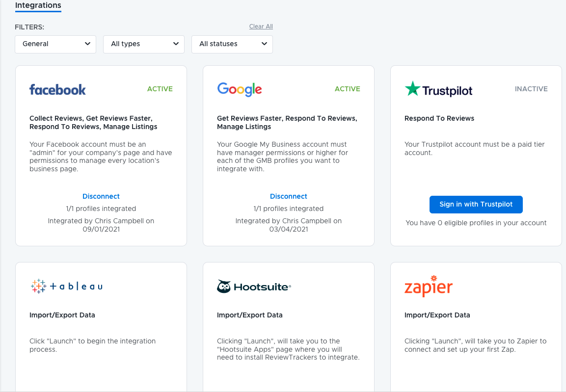The width and height of the screenshot is (566, 392).
Task: Click the Zapier 'first Zap' description text
Action: [x=475, y=345]
